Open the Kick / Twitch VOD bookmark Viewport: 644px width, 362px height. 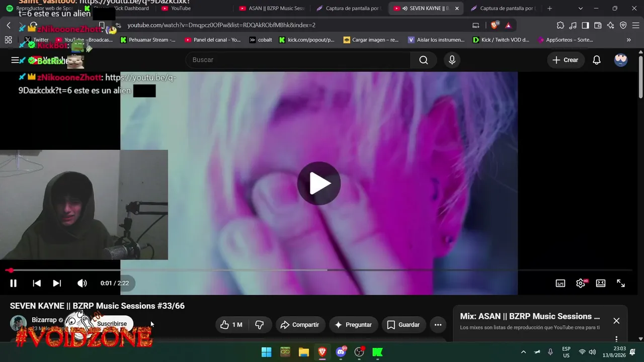click(501, 40)
